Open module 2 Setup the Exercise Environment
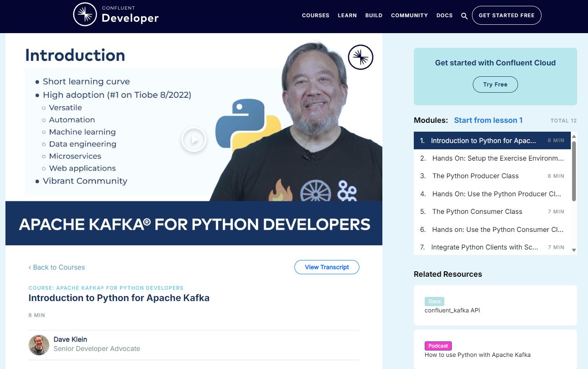Viewport: 588px width, 369px height. (492, 158)
